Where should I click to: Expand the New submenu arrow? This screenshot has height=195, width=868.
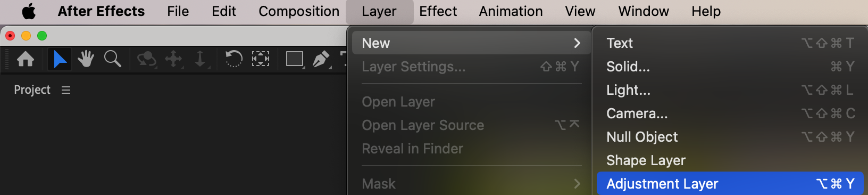[x=577, y=43]
